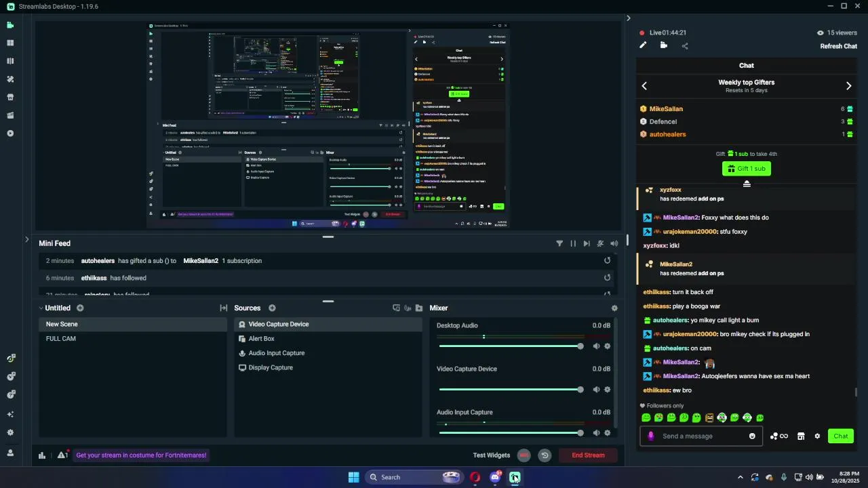The height and width of the screenshot is (488, 868).
Task: Open the chat shop icon
Action: [x=801, y=436]
